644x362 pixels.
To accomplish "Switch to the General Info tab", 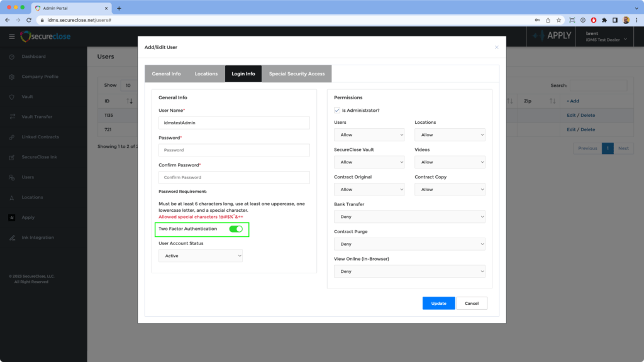I will (166, 74).
